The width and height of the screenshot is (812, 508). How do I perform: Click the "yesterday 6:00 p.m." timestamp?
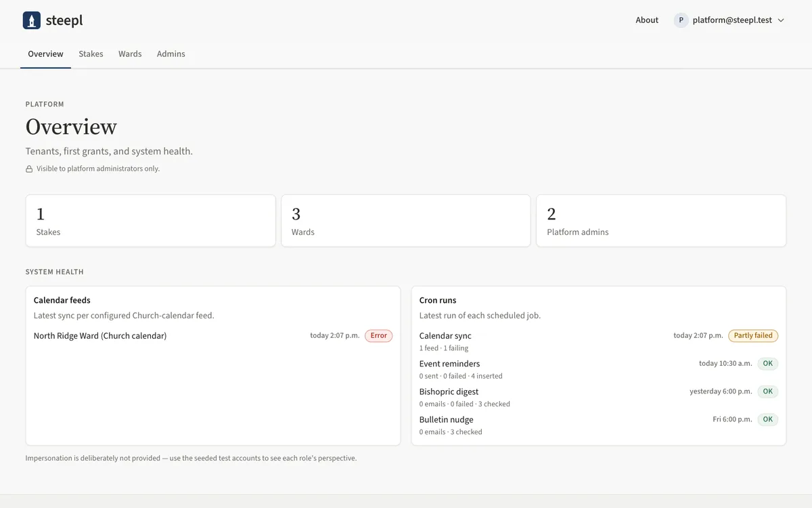tap(721, 391)
